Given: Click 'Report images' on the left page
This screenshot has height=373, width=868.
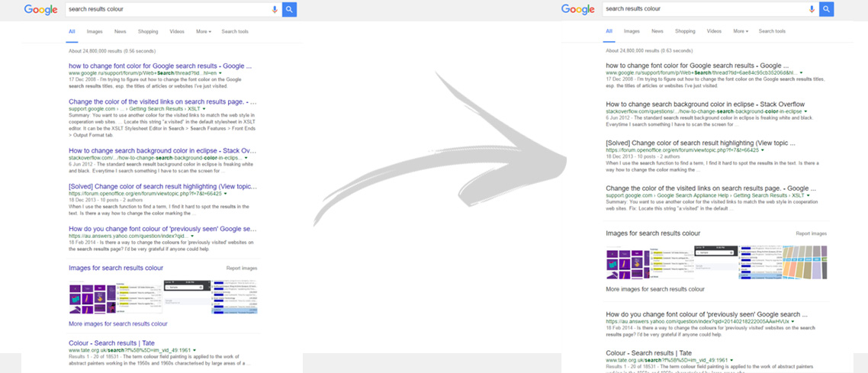Looking at the screenshot, I should click(x=242, y=268).
